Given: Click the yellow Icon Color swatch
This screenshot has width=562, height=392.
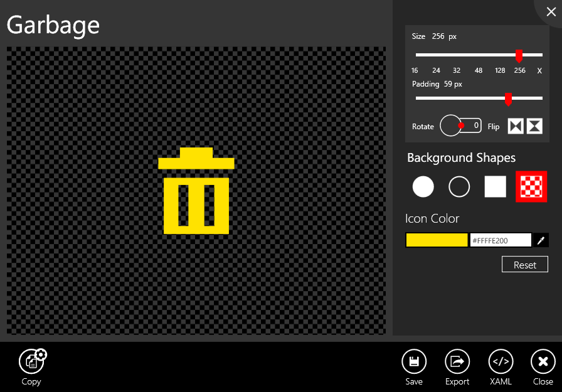Looking at the screenshot, I should [437, 240].
